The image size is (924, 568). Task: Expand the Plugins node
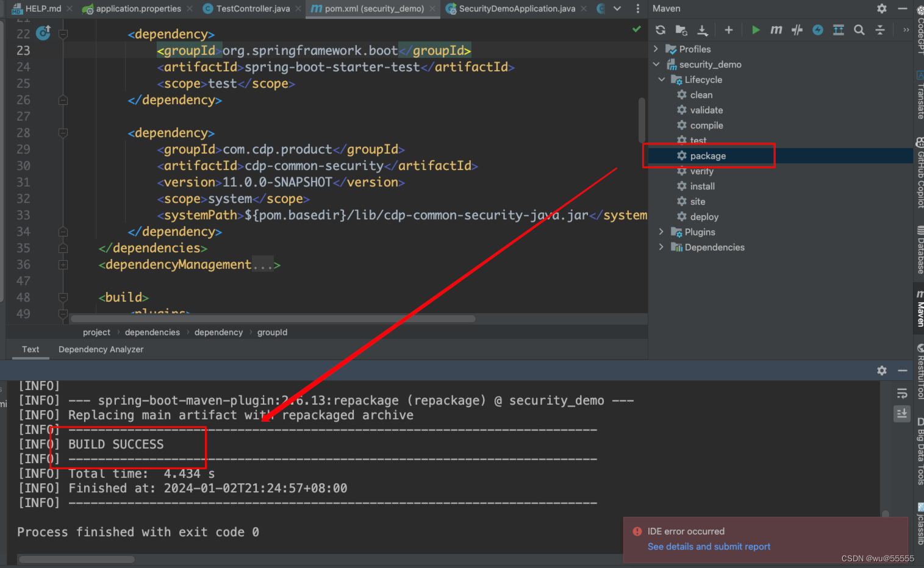(x=661, y=232)
